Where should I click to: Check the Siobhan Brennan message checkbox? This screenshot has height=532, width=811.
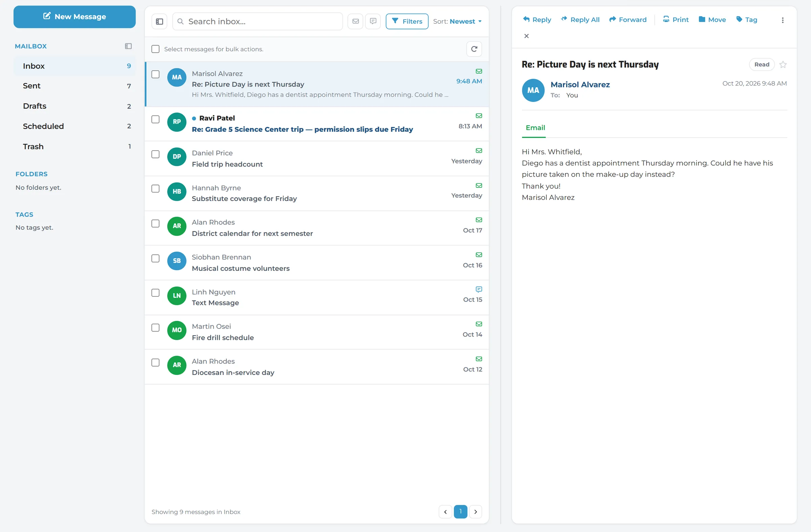[x=155, y=258]
